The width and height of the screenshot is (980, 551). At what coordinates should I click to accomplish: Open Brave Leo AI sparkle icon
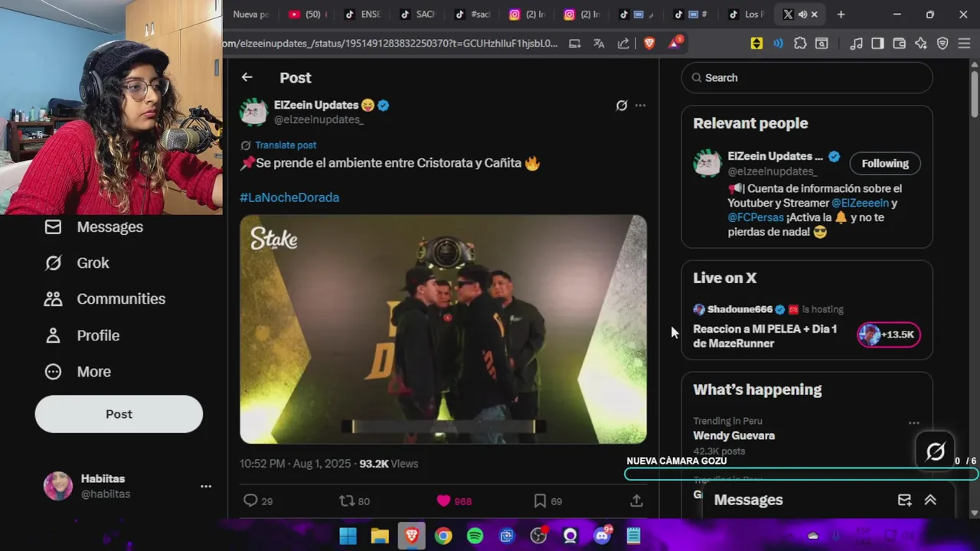pos(921,44)
